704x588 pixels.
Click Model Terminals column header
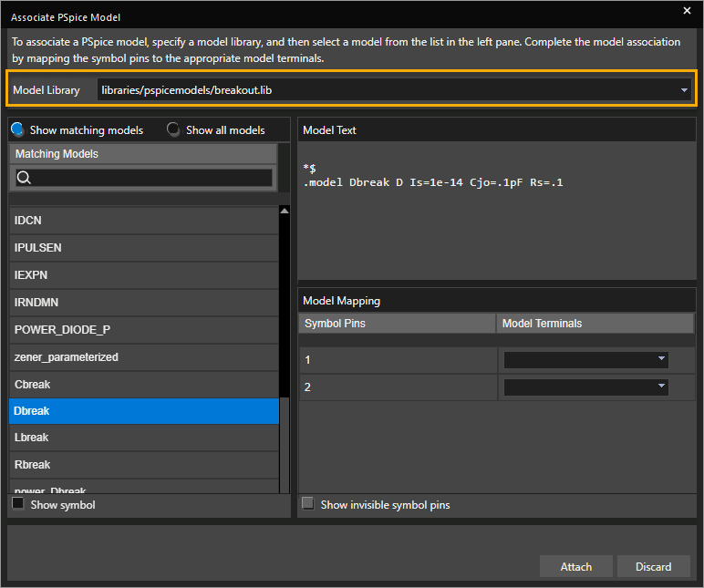click(x=595, y=324)
